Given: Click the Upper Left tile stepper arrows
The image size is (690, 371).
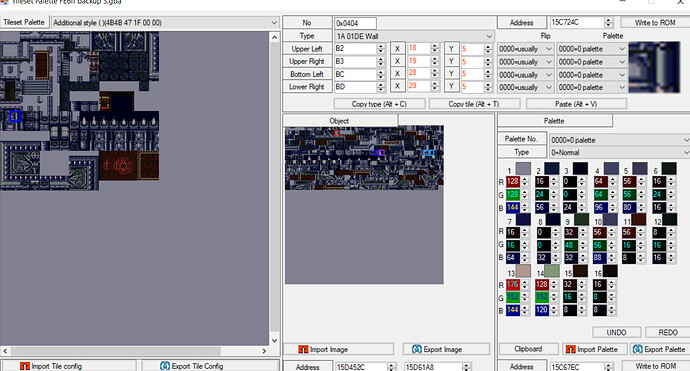Looking at the screenshot, I should tap(381, 49).
